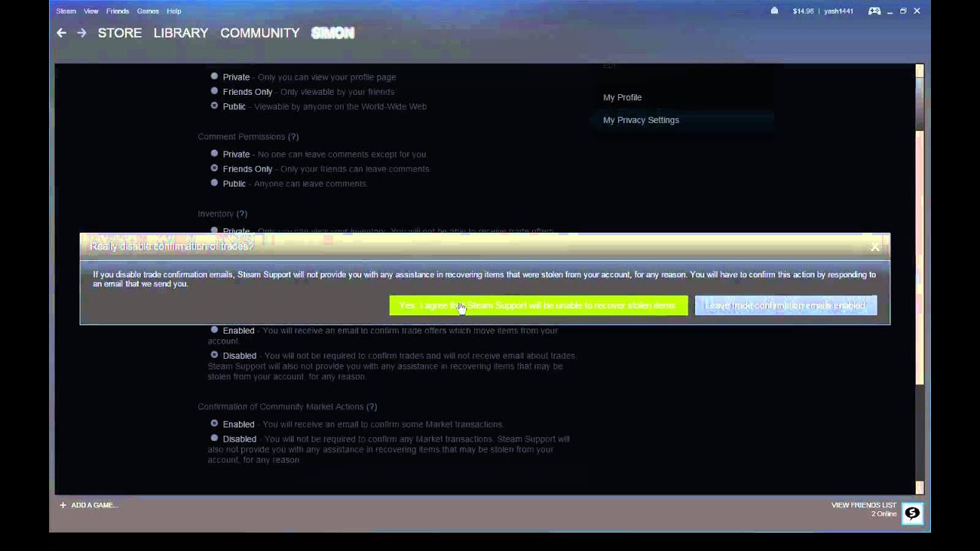Select Enabled for trade confirmation emails
The width and height of the screenshot is (980, 551).
point(214,330)
